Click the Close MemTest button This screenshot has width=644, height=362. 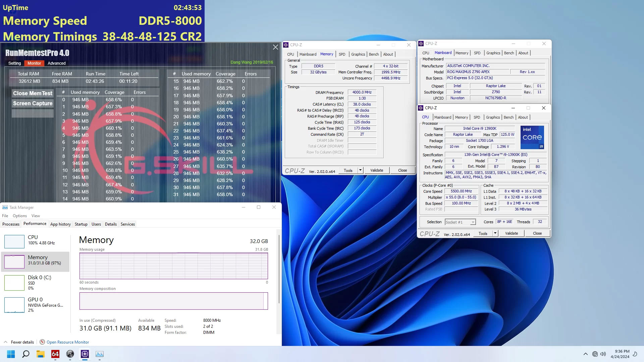33,93
